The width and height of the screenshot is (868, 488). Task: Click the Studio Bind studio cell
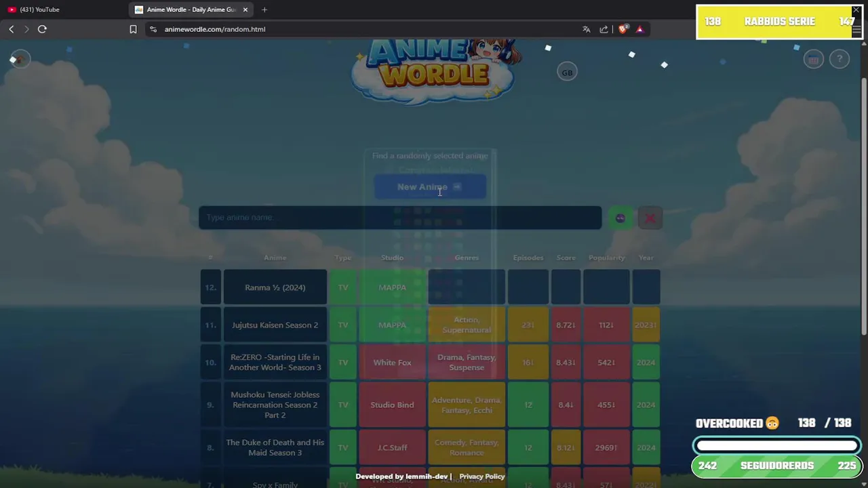point(392,405)
